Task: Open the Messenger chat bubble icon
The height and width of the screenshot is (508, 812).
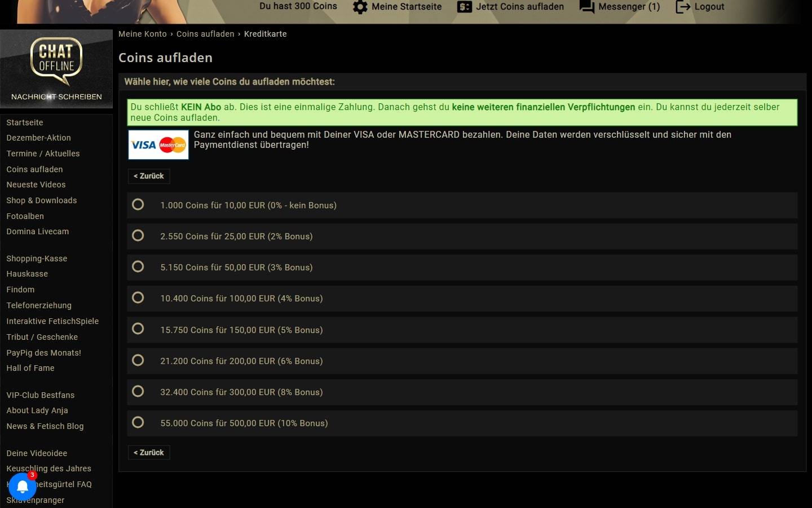Action: (x=587, y=7)
